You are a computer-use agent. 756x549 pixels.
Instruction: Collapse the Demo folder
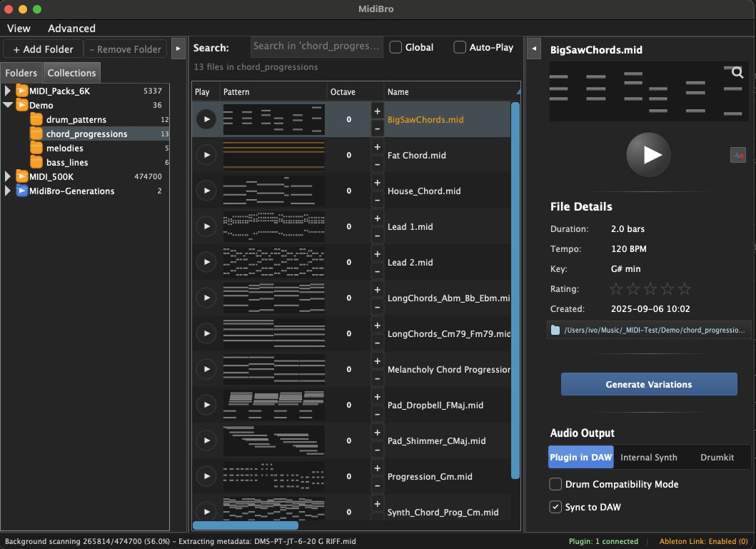(9, 105)
